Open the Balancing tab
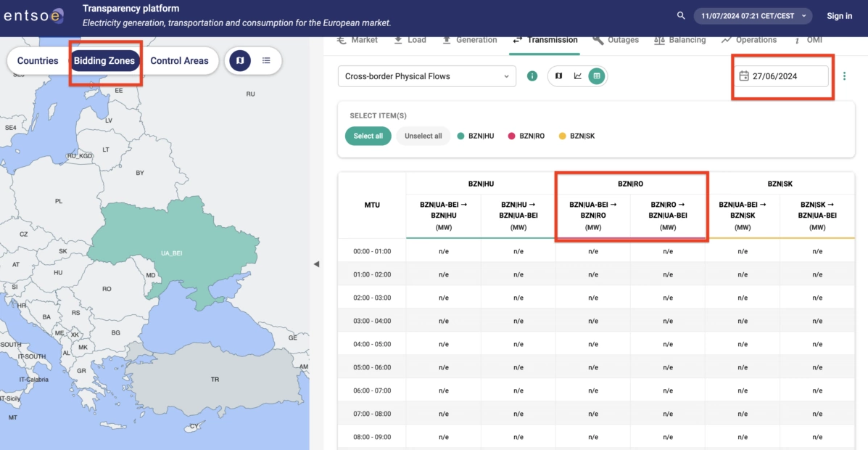 click(679, 40)
